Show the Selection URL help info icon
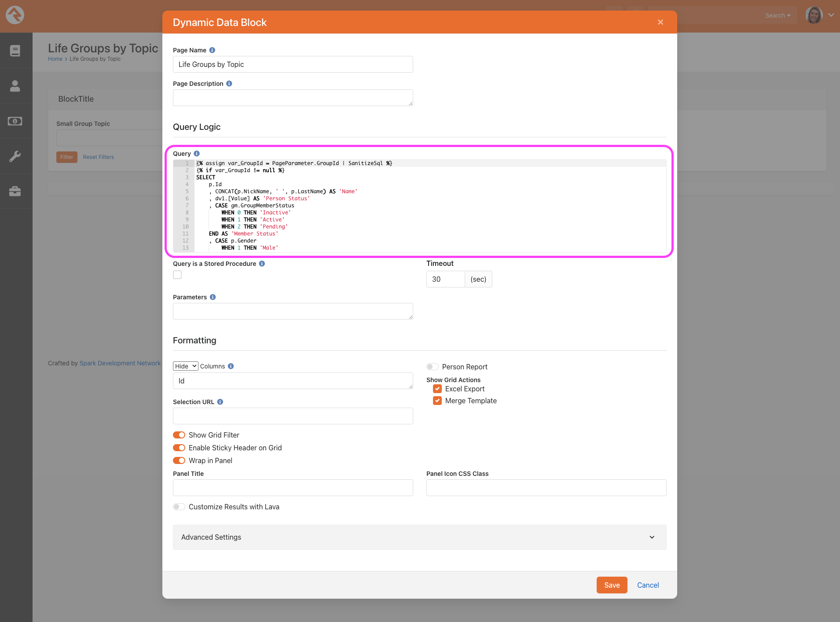The height and width of the screenshot is (622, 840). coord(220,402)
